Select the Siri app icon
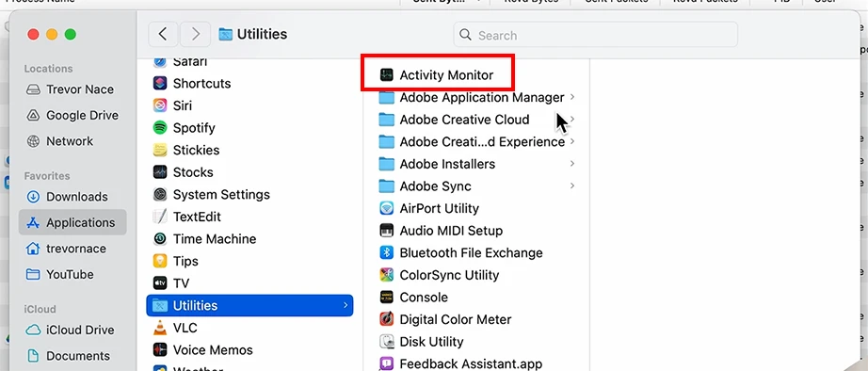This screenshot has width=868, height=371. tap(160, 105)
